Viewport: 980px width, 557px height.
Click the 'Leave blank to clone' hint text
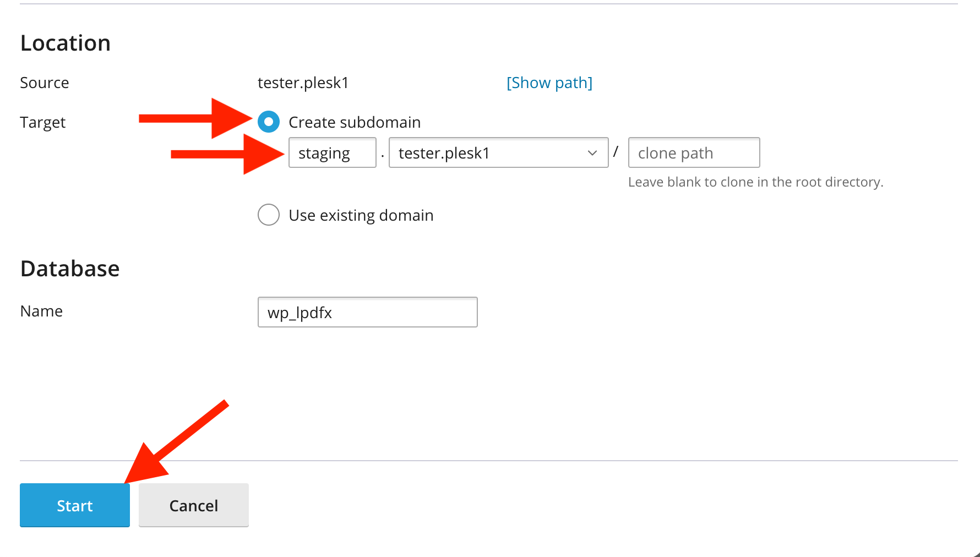pyautogui.click(x=755, y=182)
